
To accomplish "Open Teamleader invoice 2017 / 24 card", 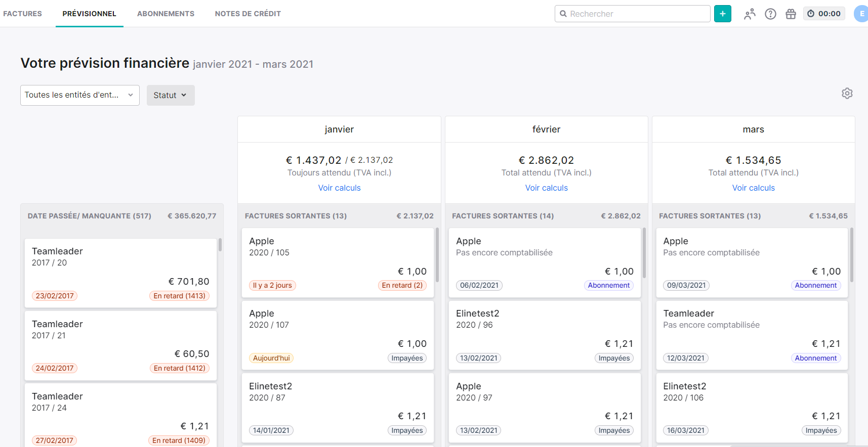I will point(120,415).
